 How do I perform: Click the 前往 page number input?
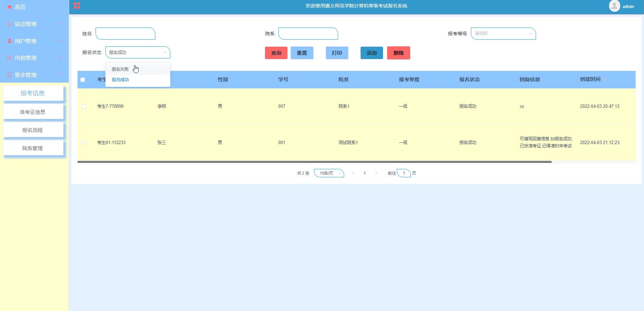pyautogui.click(x=404, y=173)
